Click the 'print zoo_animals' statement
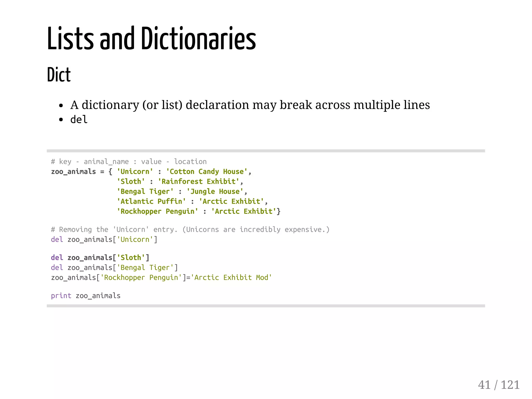 85,296
